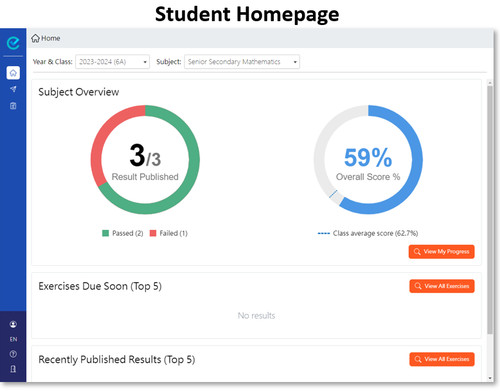Click View My Progress button
The image size is (500, 391).
pyautogui.click(x=441, y=252)
